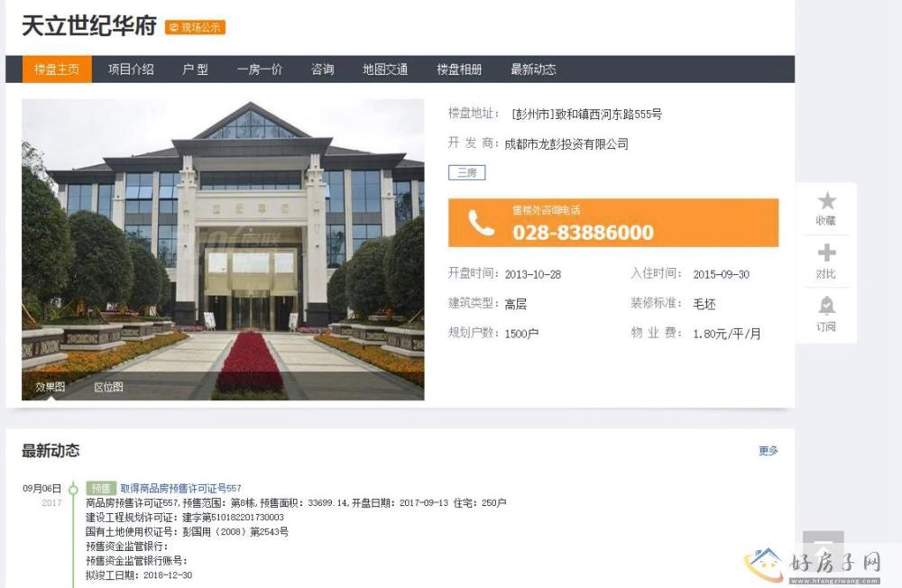Open the 一房一价 tab
Screen dimensions: 902x588
coord(260,69)
